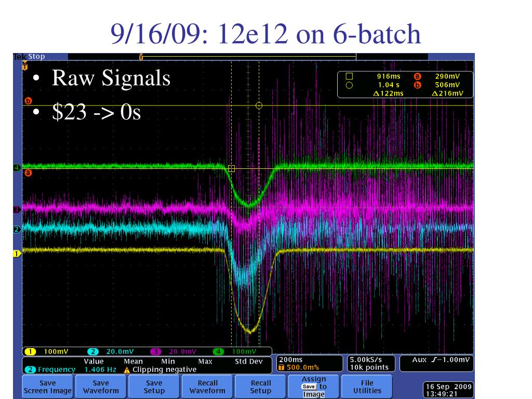Image resolution: width=532 pixels, height=399 pixels.
Task: Click the 10k points record length
Action: tap(369, 367)
